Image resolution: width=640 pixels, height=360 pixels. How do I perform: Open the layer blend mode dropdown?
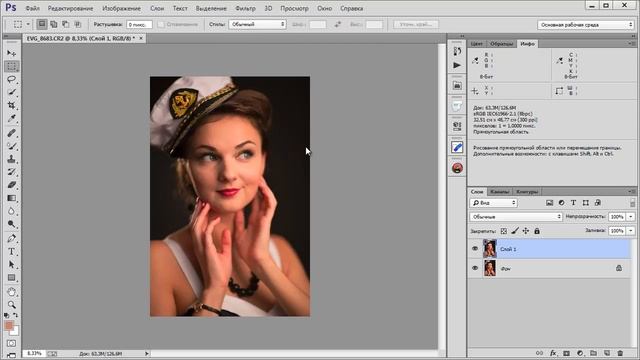pyautogui.click(x=516, y=217)
